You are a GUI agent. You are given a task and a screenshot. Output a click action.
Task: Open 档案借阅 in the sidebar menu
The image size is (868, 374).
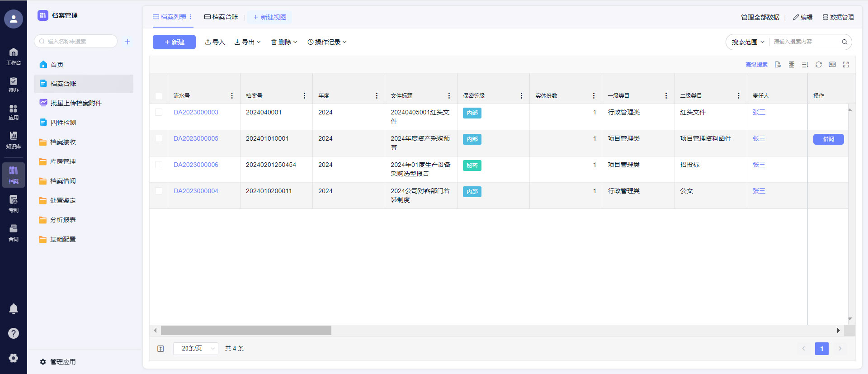(63, 181)
